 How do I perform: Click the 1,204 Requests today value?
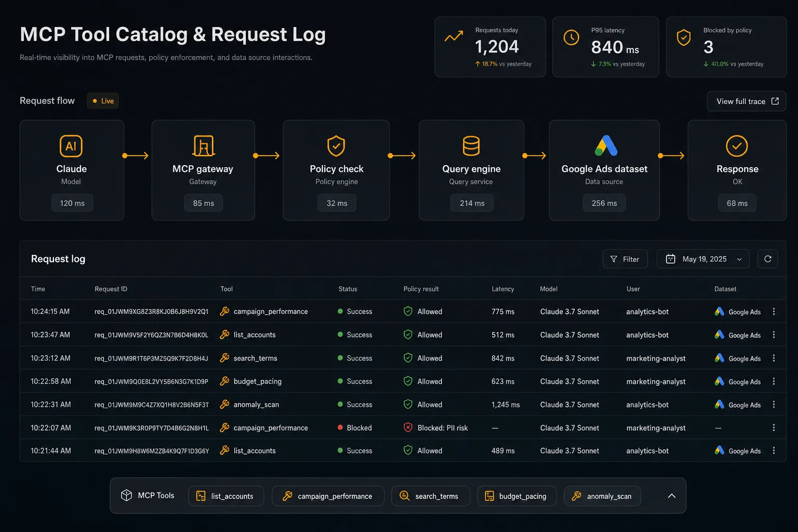497,47
